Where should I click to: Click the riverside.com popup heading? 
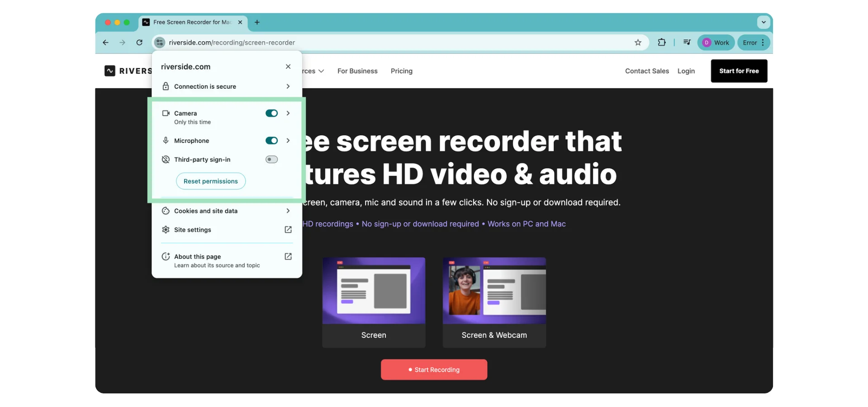point(185,67)
